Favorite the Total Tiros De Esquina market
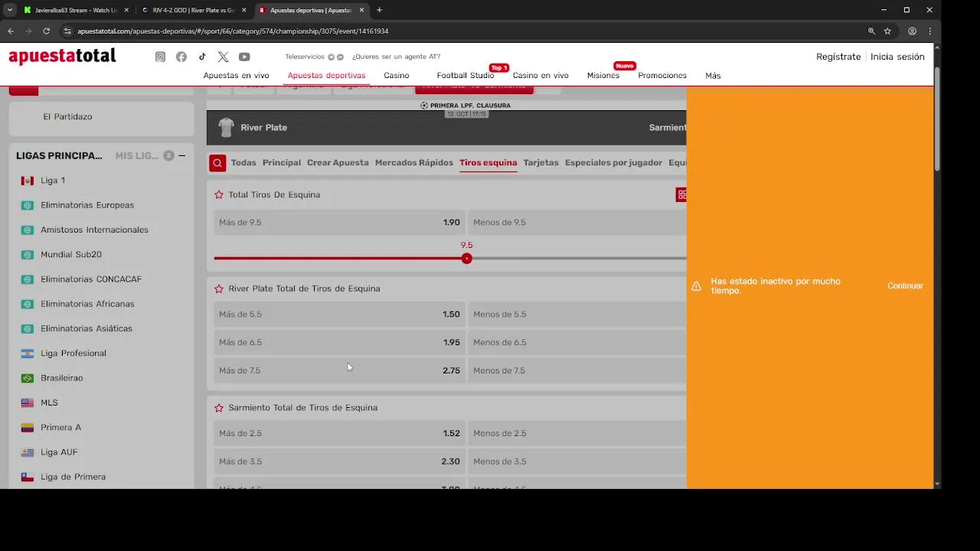This screenshot has height=551, width=980. click(219, 194)
